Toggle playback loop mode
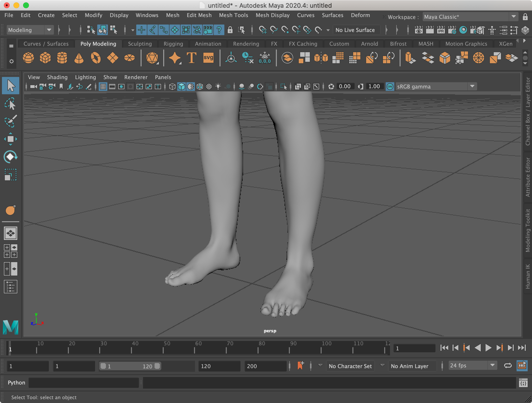Viewport: 532px width, 403px height. click(508, 366)
